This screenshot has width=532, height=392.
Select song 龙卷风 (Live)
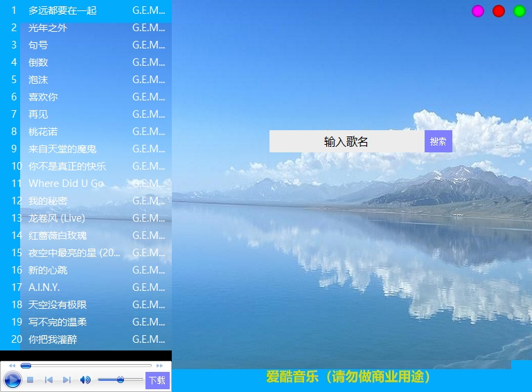[57, 218]
